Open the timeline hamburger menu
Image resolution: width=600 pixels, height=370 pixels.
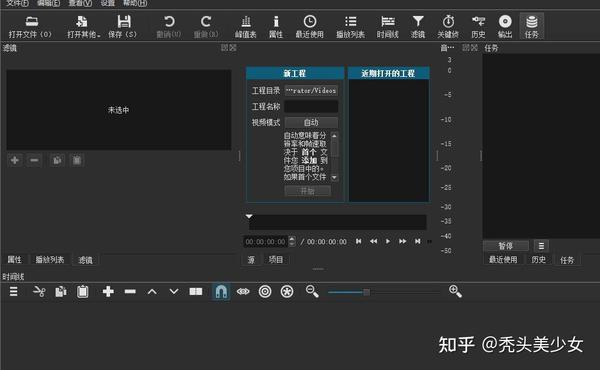pyautogui.click(x=14, y=292)
